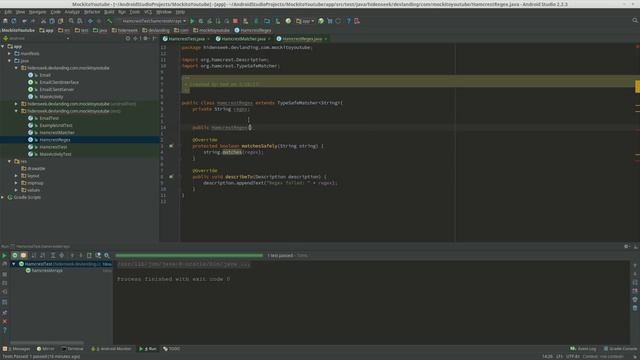Collapse HamcrestTest node in test results tree

coord(14,264)
